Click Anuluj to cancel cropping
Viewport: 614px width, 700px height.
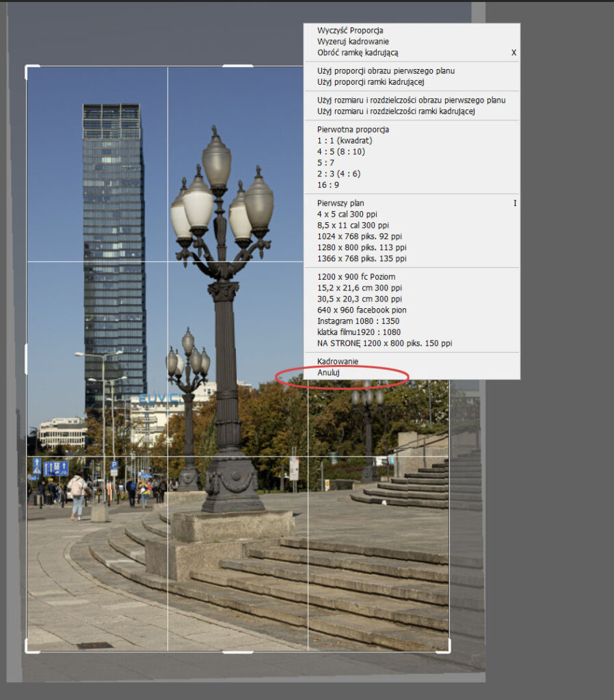click(x=328, y=373)
